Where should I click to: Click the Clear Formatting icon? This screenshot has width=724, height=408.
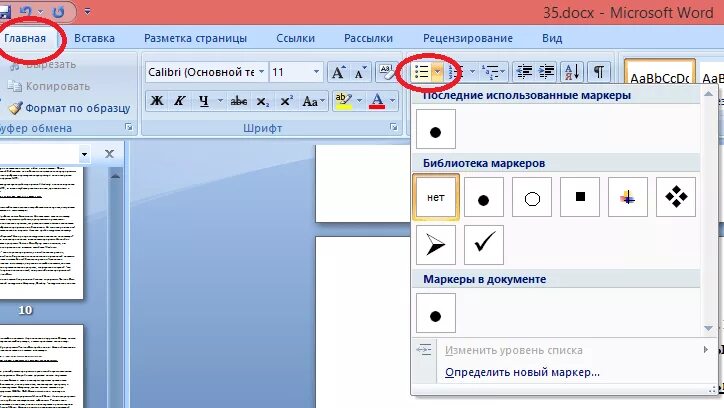387,72
